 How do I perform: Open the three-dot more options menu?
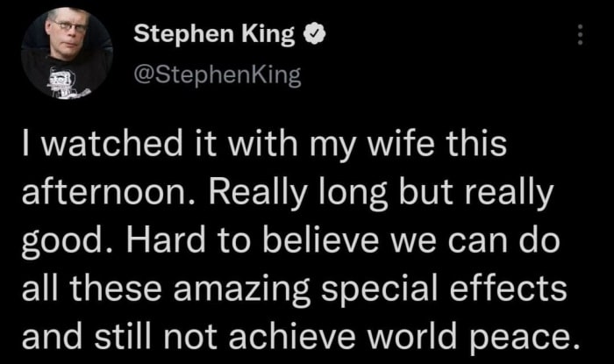pyautogui.click(x=578, y=35)
